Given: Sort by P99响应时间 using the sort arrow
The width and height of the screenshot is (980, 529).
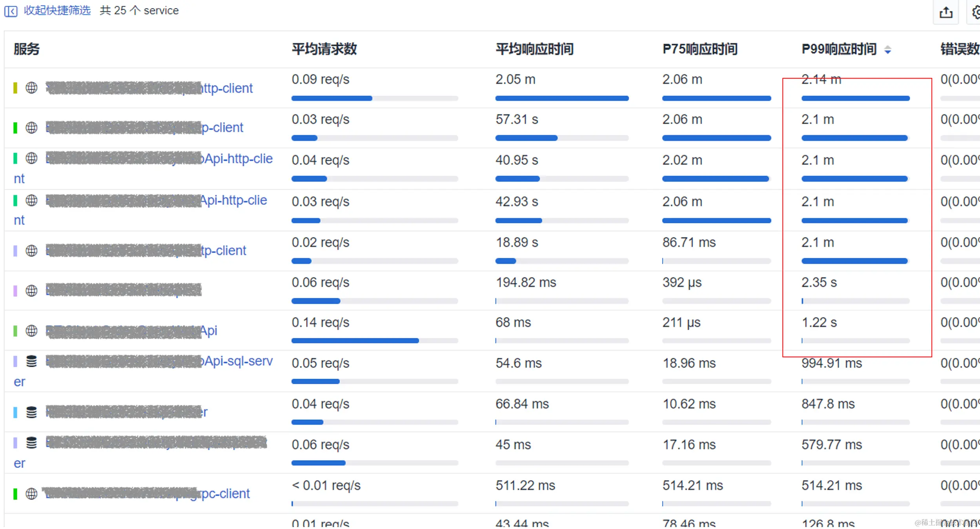Looking at the screenshot, I should pos(888,50).
